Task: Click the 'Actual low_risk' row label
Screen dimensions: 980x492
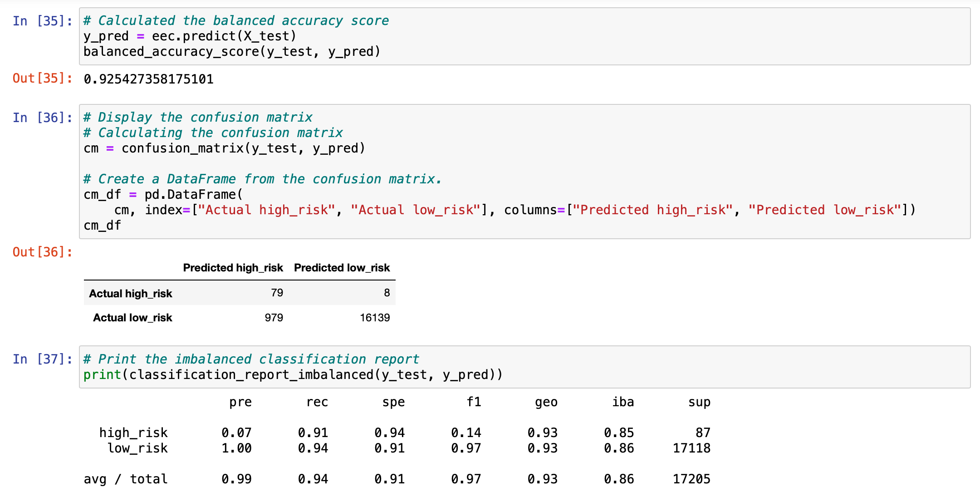Action: tap(132, 318)
